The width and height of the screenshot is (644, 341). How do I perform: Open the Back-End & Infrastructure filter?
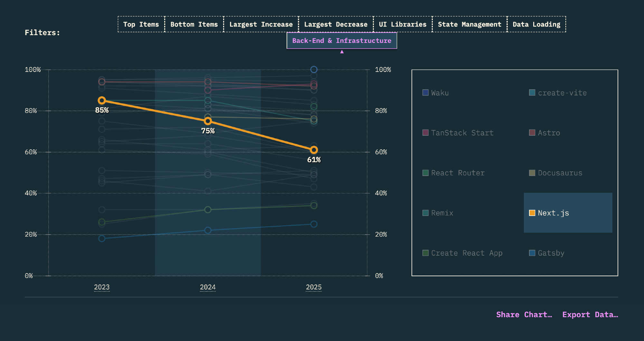pyautogui.click(x=342, y=41)
